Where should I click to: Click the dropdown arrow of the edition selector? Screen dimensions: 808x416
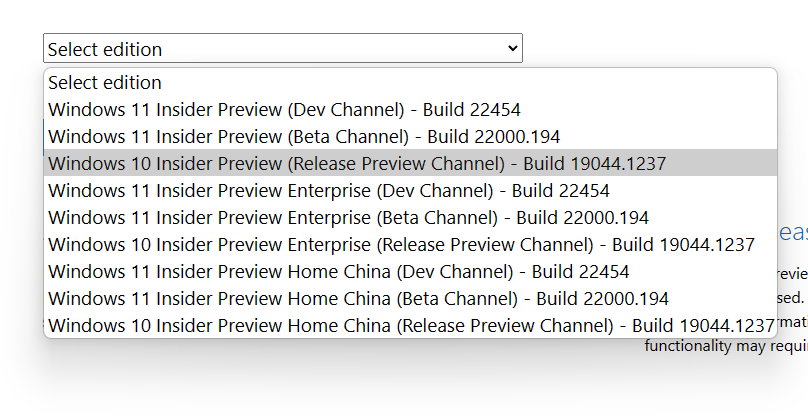click(x=512, y=48)
